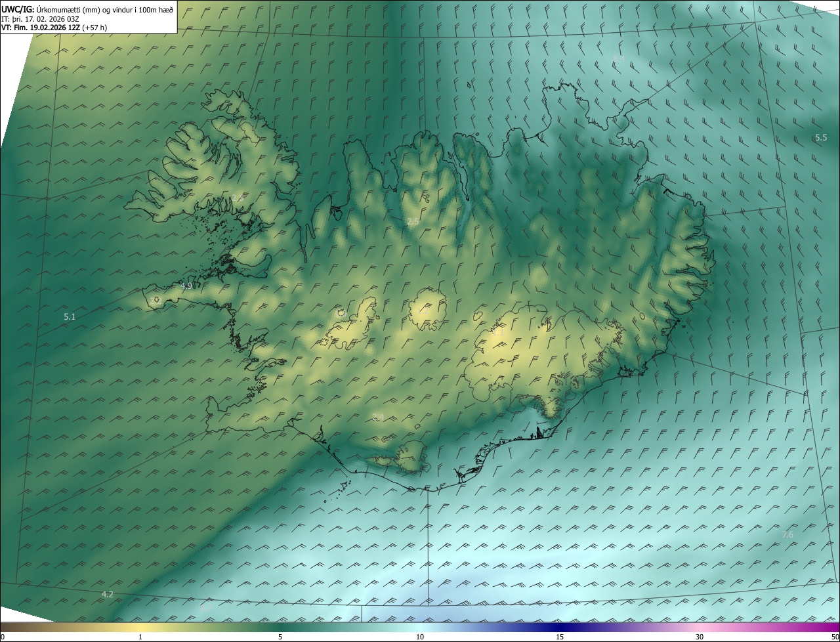Click the '15' tick on the color scale

(x=560, y=637)
